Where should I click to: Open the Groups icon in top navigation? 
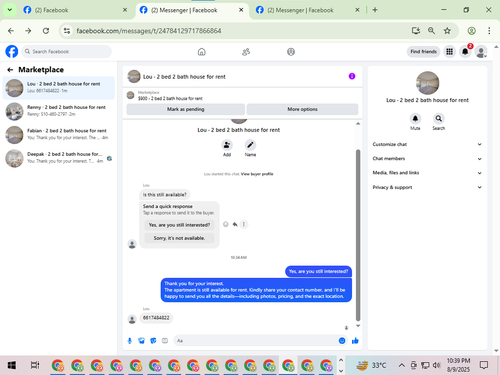click(x=291, y=52)
